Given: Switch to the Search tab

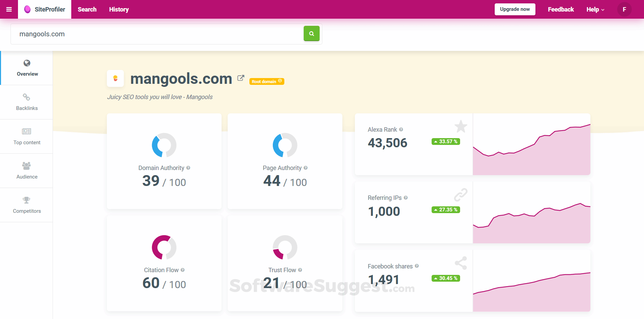Looking at the screenshot, I should pyautogui.click(x=87, y=9).
